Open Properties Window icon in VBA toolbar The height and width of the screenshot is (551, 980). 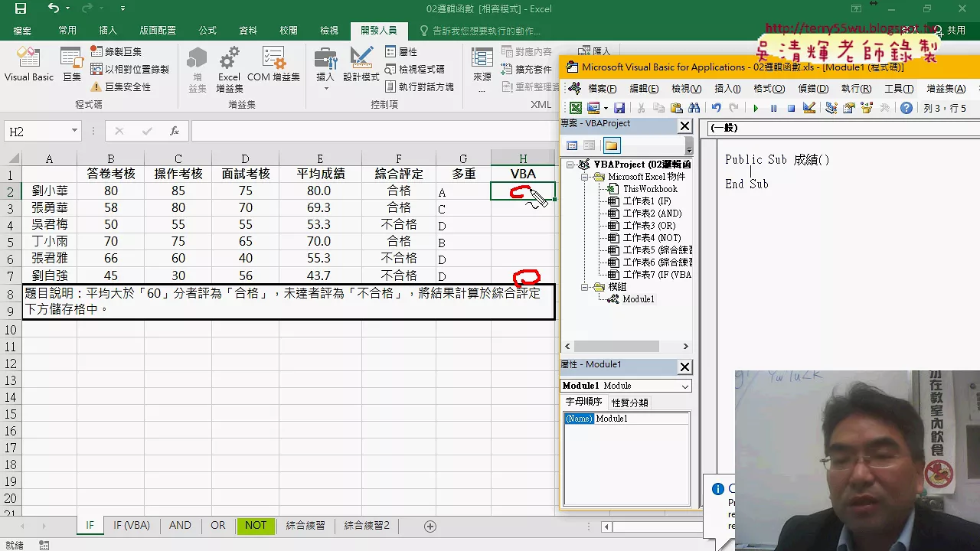pyautogui.click(x=848, y=109)
